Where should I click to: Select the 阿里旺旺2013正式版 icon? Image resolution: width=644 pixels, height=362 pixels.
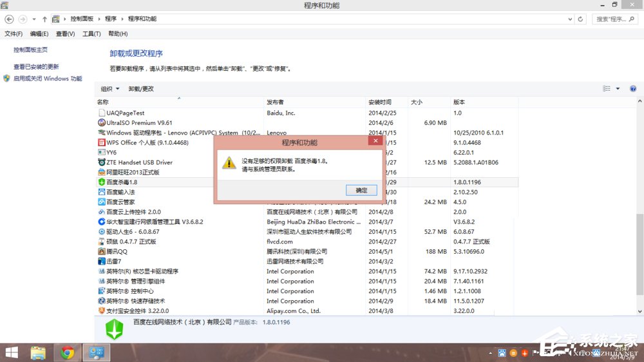point(102,172)
